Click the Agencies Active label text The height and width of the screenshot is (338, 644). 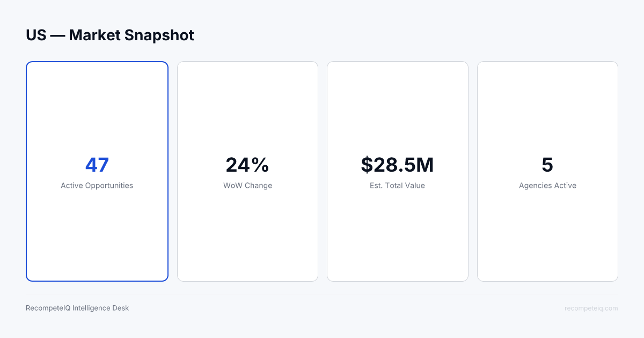tap(547, 186)
